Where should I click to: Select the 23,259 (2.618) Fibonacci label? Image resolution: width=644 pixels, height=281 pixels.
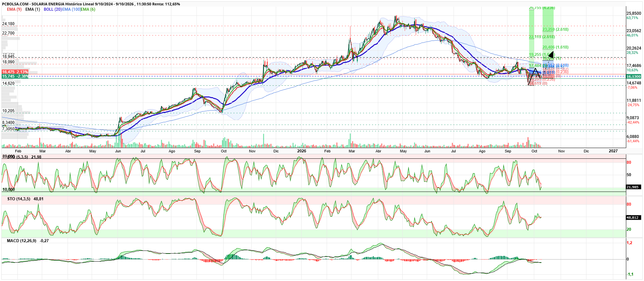tap(555, 29)
